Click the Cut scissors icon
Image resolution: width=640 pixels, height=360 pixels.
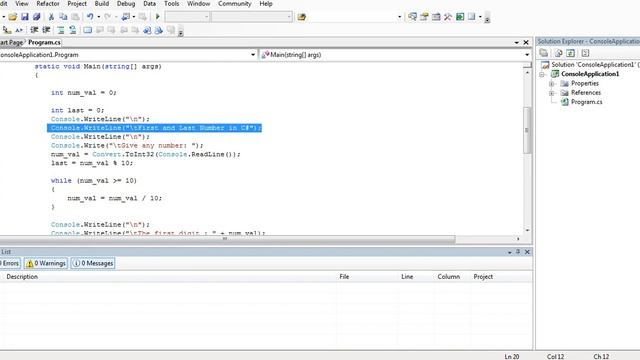(x=51, y=17)
